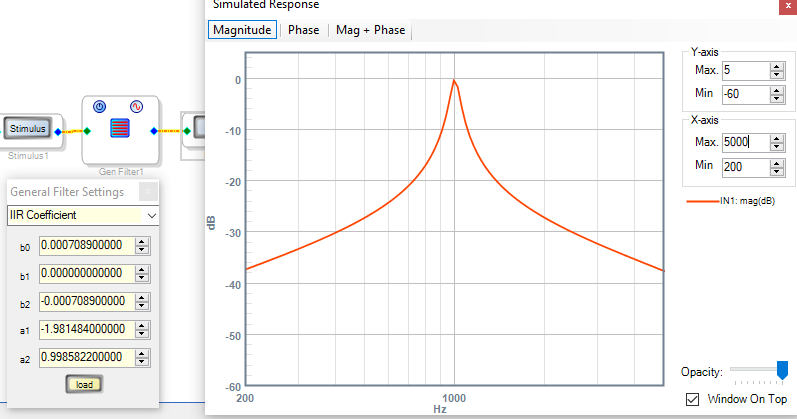
Task: Switch to the Phase tab
Action: [x=303, y=30]
